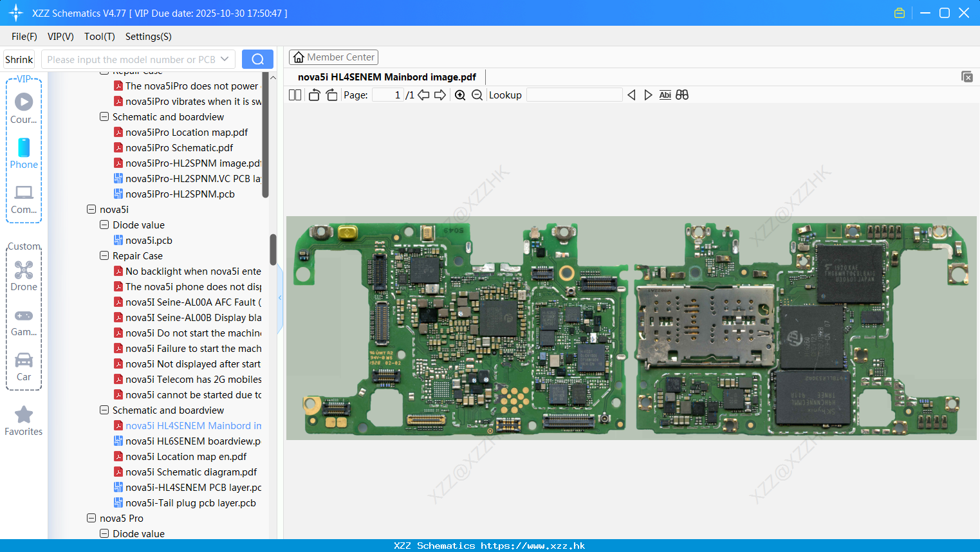Open novaSi Schematic diagram.pdf
980x552 pixels.
tap(191, 472)
